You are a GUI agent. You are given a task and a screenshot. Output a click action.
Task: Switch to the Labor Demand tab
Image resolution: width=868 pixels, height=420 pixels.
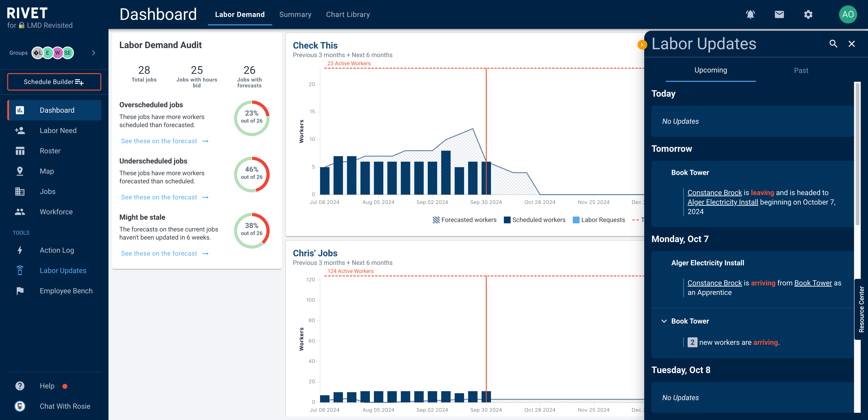pyautogui.click(x=240, y=14)
